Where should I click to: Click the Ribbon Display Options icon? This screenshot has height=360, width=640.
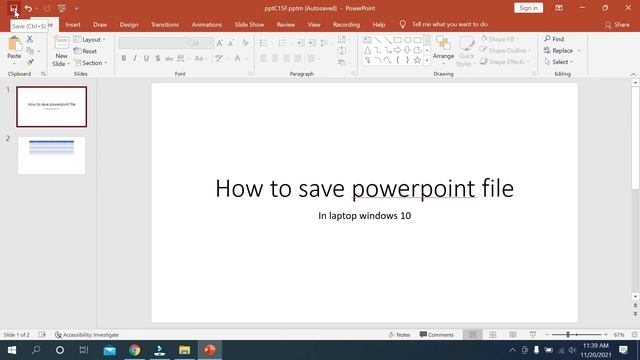559,8
